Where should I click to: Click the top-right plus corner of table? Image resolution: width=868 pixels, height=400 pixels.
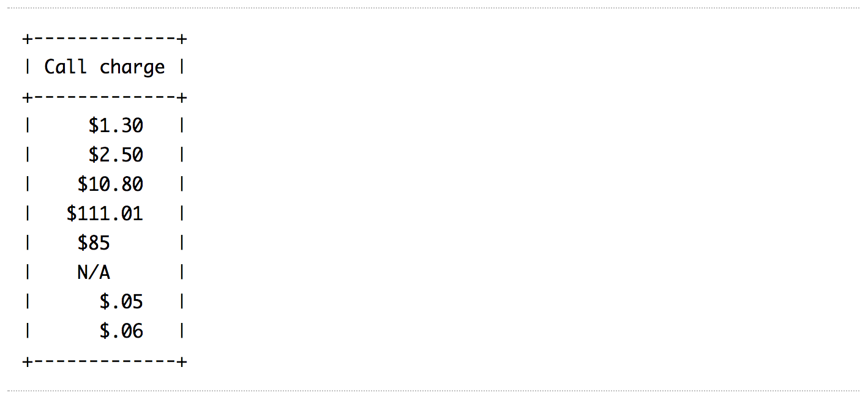tap(182, 40)
